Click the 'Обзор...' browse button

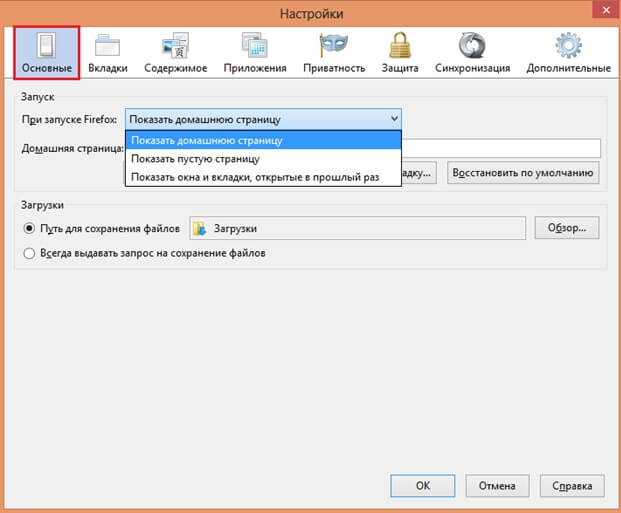(x=566, y=228)
